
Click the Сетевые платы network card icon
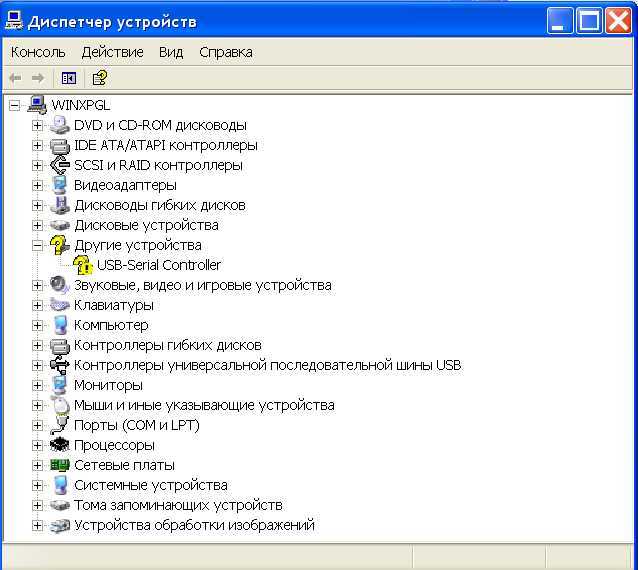point(60,465)
